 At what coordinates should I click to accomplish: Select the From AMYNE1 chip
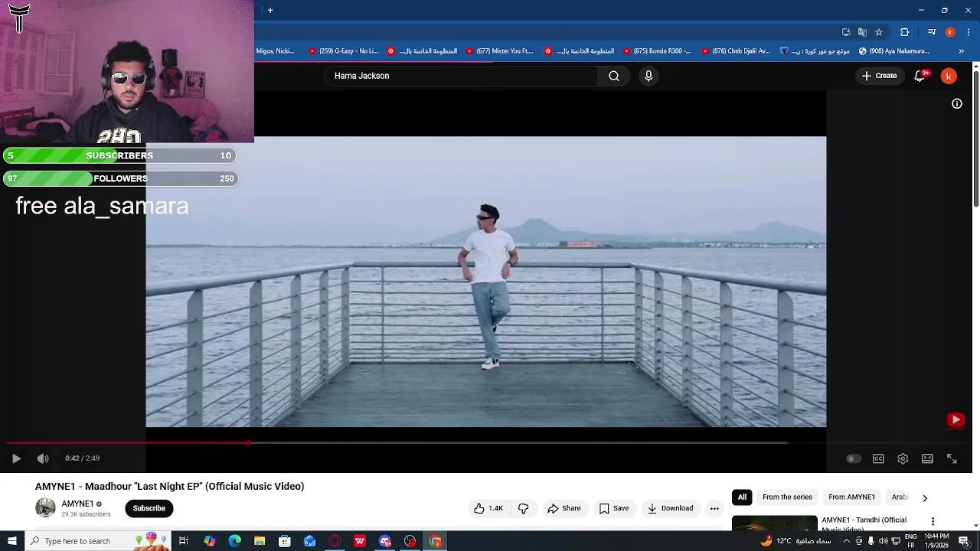pyautogui.click(x=851, y=497)
